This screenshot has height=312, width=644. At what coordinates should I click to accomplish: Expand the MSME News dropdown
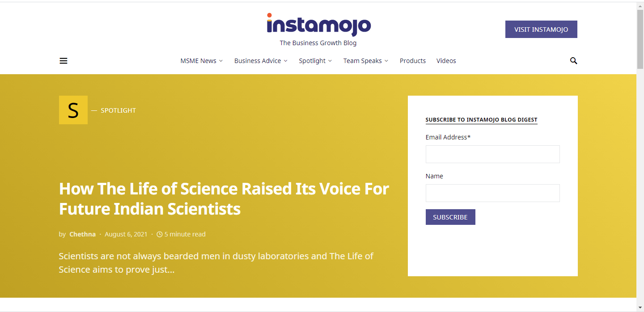click(x=201, y=61)
